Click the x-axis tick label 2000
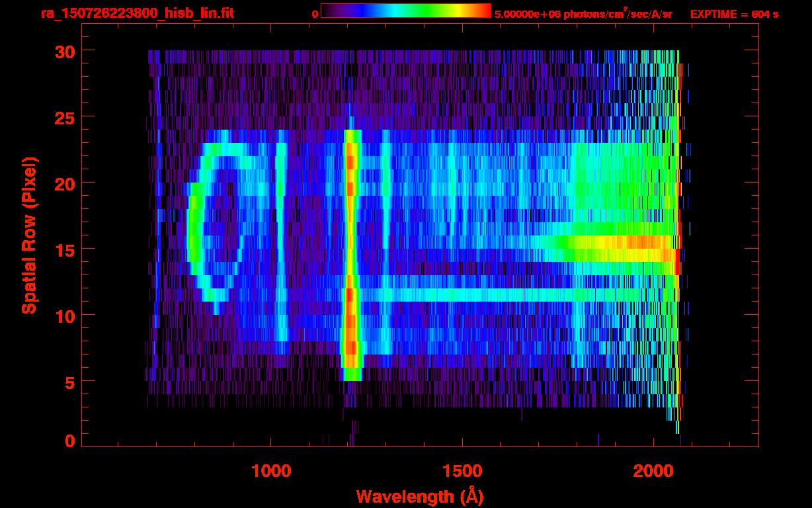Image resolution: width=812 pixels, height=508 pixels. pyautogui.click(x=654, y=471)
